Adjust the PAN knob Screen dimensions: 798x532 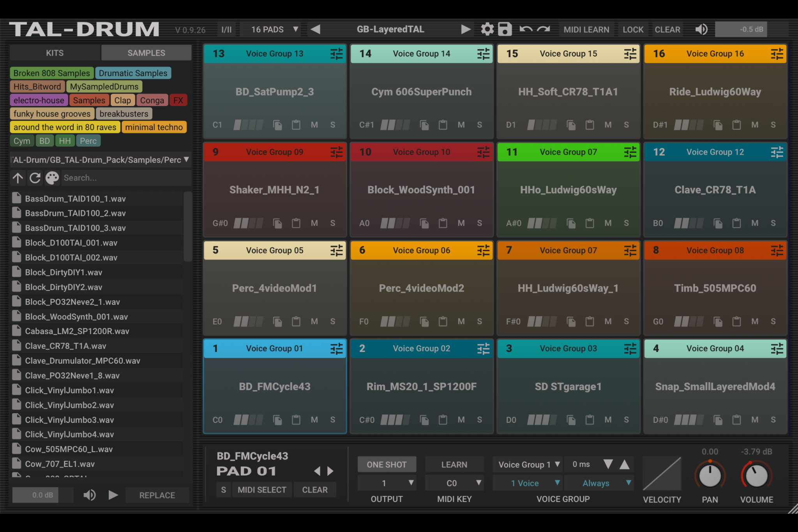click(710, 475)
